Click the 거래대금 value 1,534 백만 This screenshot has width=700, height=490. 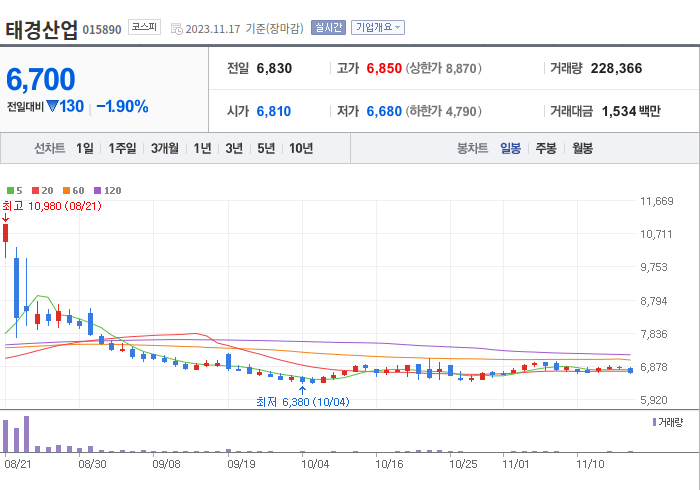click(x=631, y=111)
